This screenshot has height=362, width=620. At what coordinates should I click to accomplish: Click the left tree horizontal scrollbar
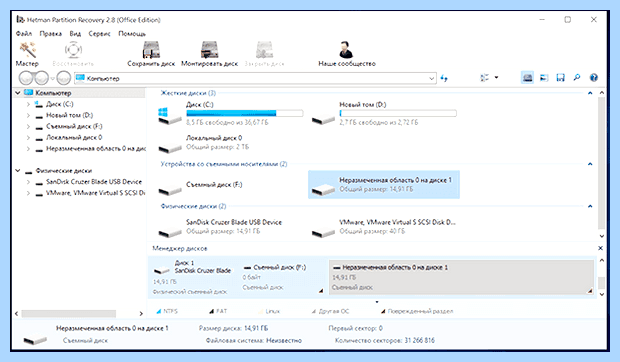[69, 313]
